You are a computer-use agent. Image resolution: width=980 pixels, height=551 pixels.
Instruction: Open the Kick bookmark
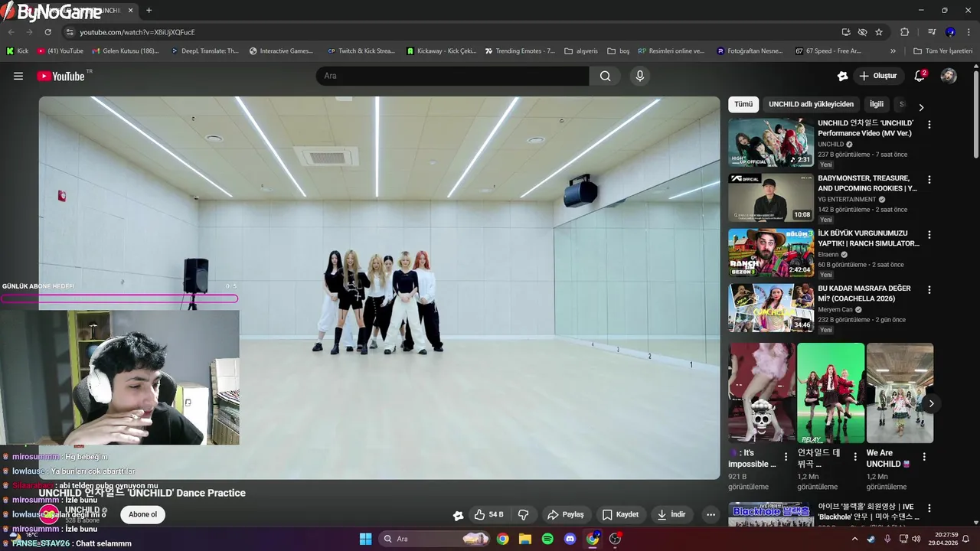point(18,51)
